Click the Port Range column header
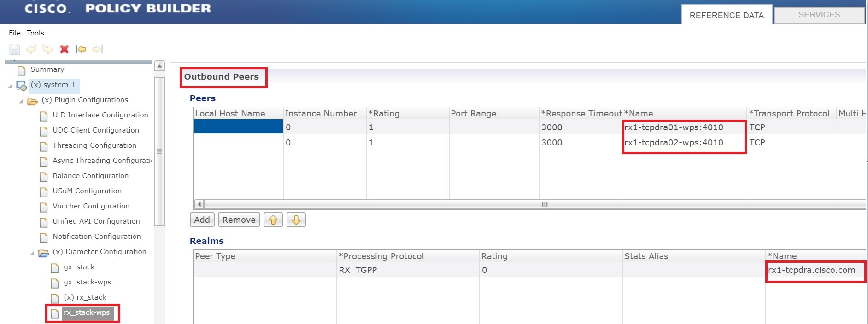The width and height of the screenshot is (868, 324). (494, 114)
